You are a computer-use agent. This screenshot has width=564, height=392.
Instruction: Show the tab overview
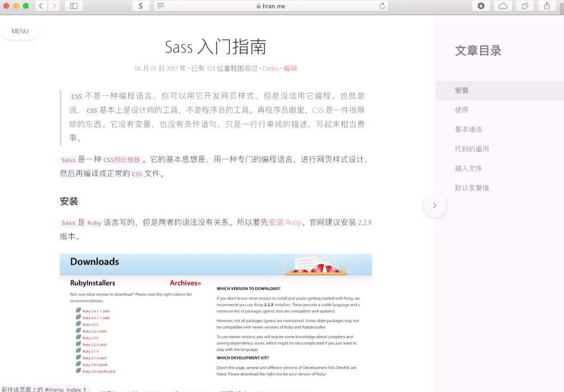525,6
